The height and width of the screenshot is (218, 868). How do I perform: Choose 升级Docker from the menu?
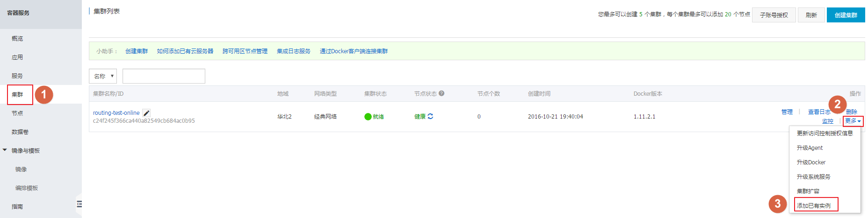811,162
